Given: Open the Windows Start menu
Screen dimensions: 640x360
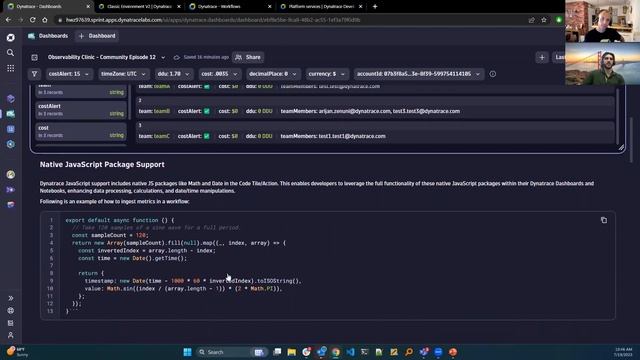Looking at the screenshot, I should (187, 352).
